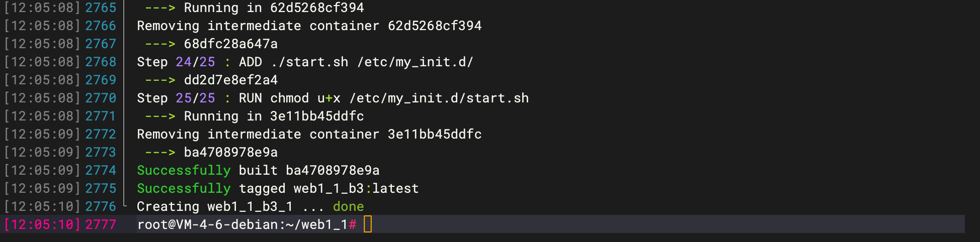The height and width of the screenshot is (242, 980).
Task: Click line number 2770
Action: [x=101, y=98]
